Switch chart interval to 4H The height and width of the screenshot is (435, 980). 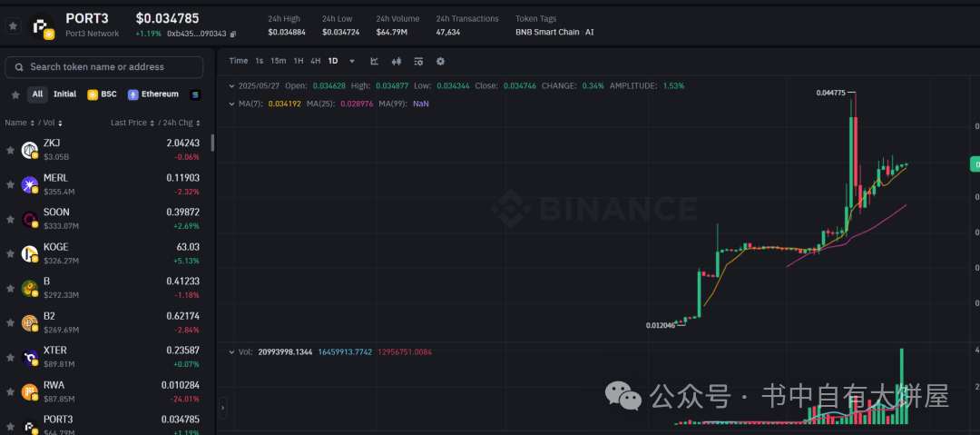pyautogui.click(x=316, y=61)
